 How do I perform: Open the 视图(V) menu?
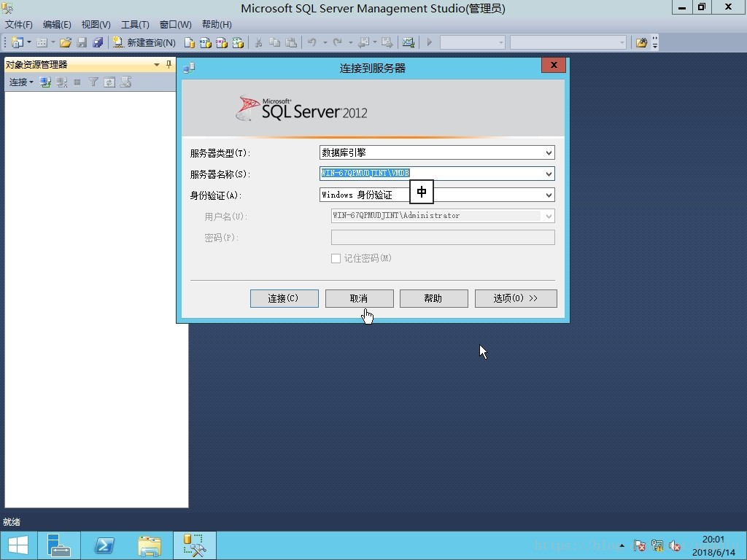pyautogui.click(x=96, y=24)
